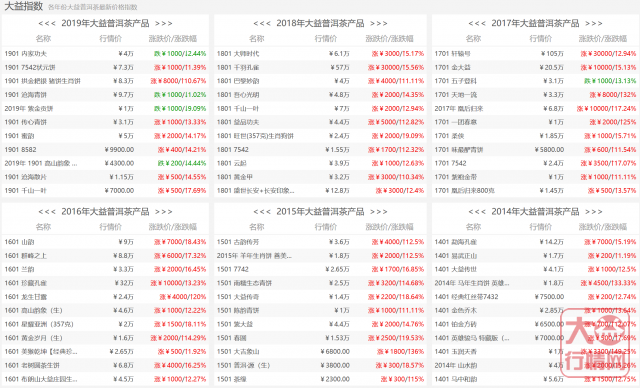Click the 跌¥1000/↓3.13% change value
The width and height of the screenshot is (640, 388).
[x=610, y=81]
